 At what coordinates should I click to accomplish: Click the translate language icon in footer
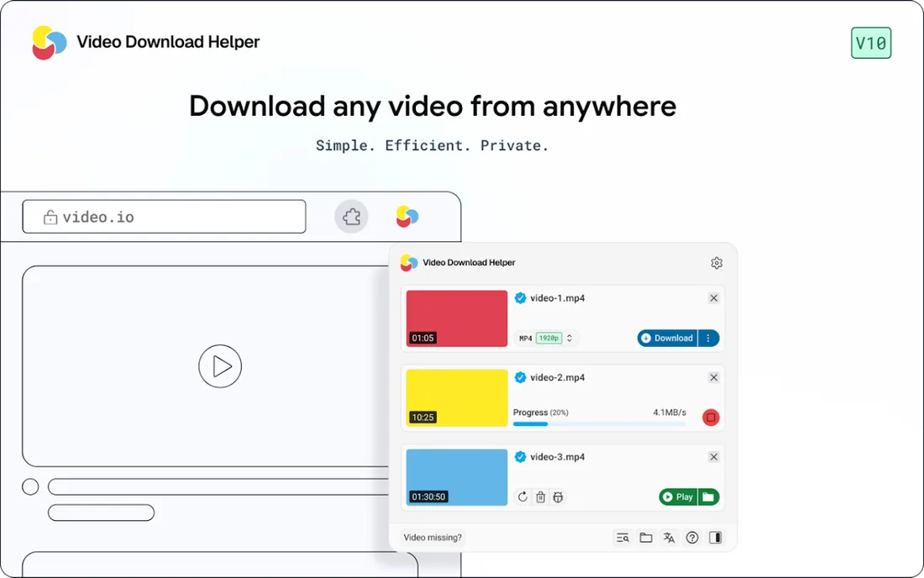click(669, 538)
